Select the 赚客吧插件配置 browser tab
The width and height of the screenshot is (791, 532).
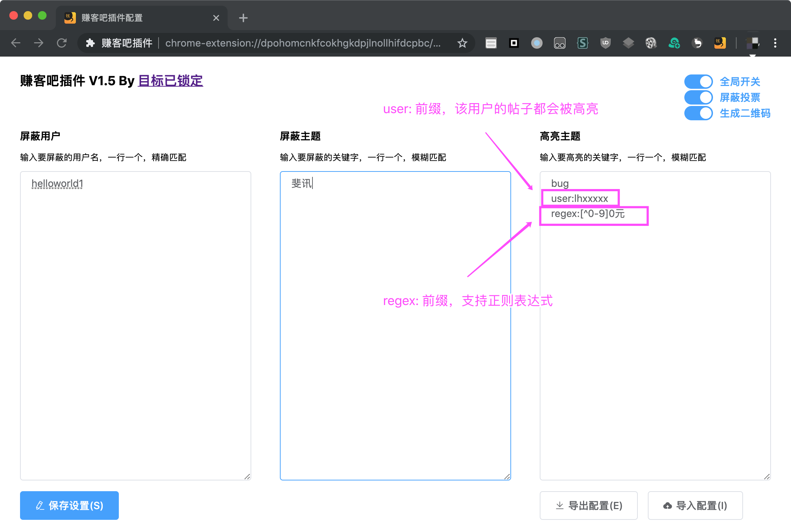point(141,18)
